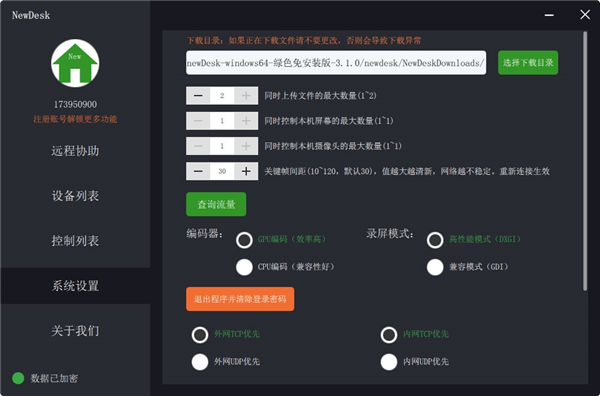Click the 查询流量 button
This screenshot has height=396, width=600.
(x=216, y=204)
